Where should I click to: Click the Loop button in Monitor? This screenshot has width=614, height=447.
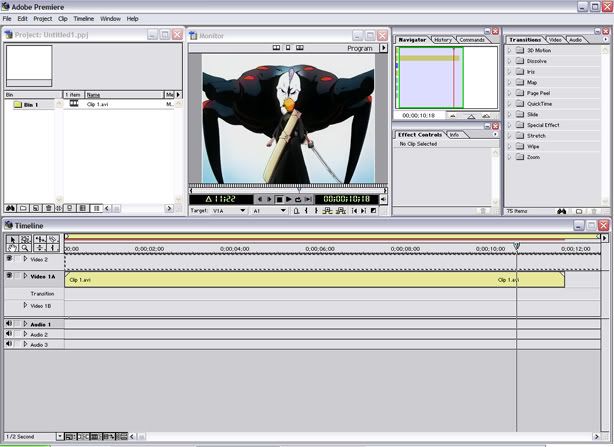(298, 200)
